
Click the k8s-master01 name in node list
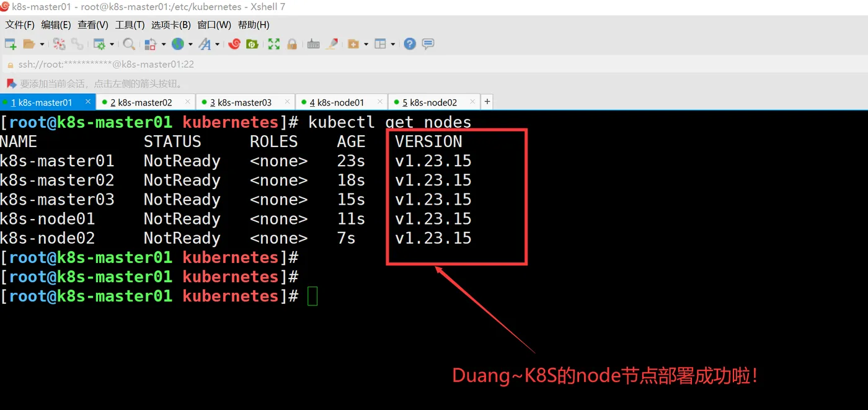coord(57,161)
